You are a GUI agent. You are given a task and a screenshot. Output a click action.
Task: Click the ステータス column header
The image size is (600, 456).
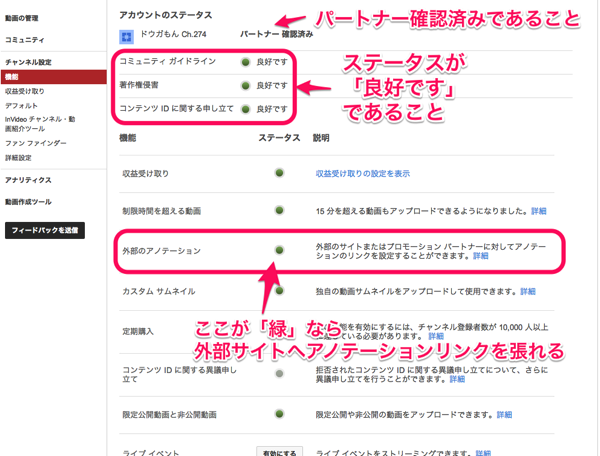(279, 138)
